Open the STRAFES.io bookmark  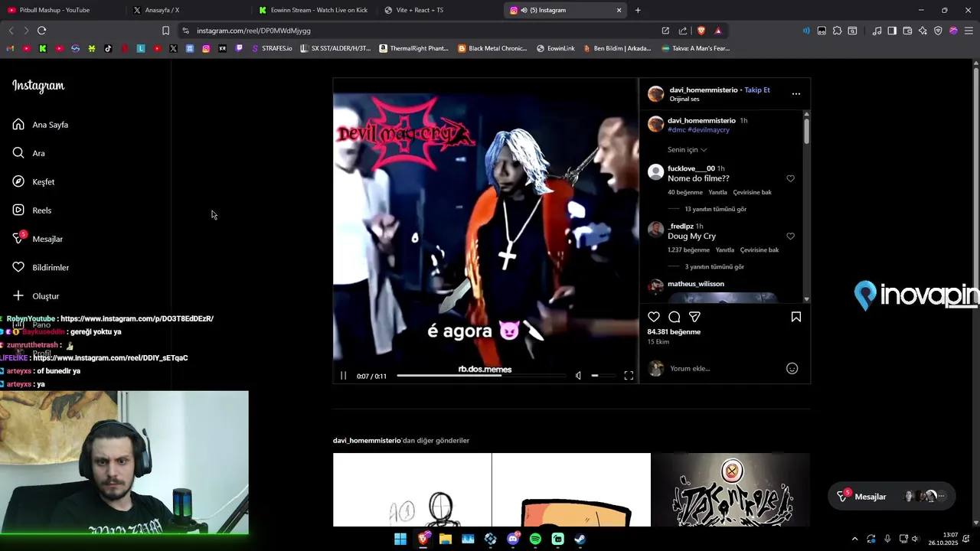click(x=272, y=48)
